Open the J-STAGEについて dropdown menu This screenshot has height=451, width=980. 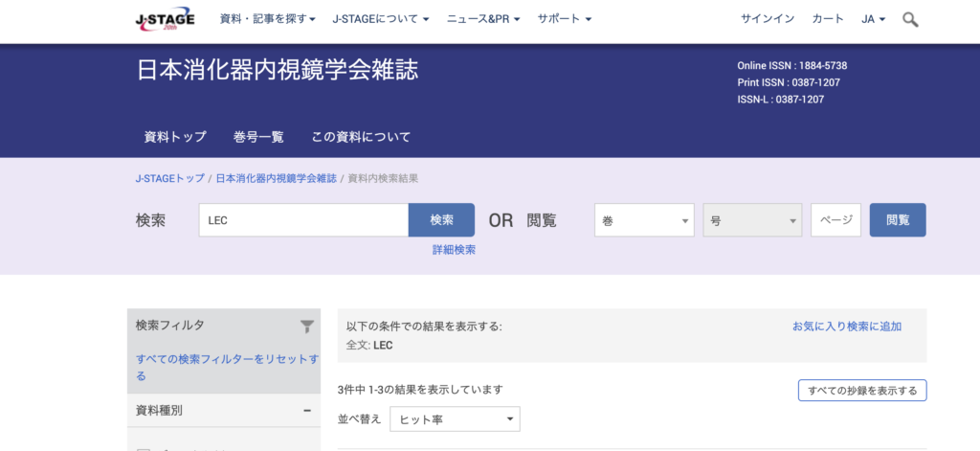[x=381, y=19]
